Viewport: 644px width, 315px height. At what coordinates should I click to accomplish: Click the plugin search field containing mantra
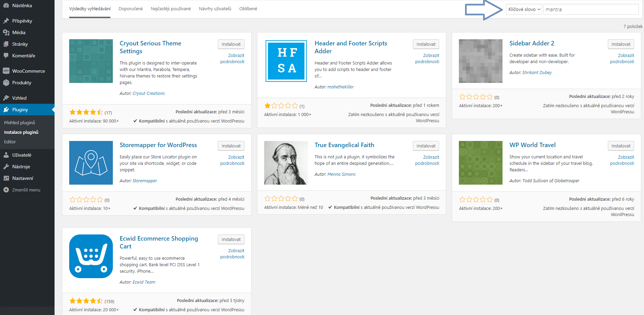[x=591, y=10]
